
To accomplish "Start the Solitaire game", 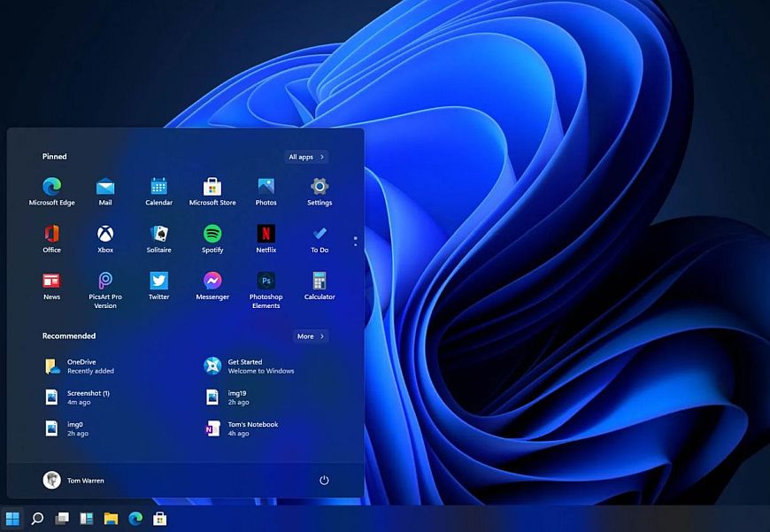I will [x=158, y=239].
